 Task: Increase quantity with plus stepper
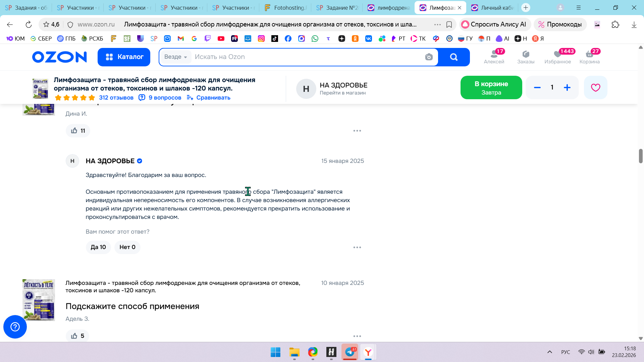[x=567, y=87]
